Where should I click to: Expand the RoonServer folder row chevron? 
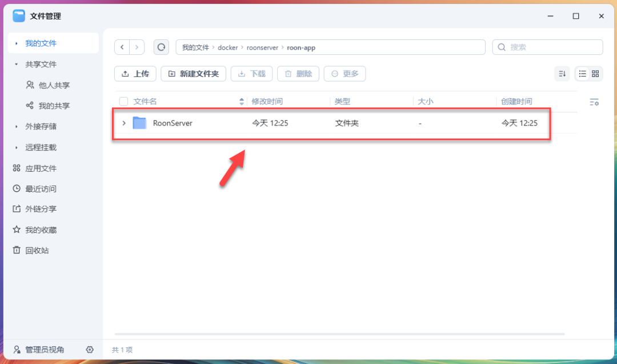124,123
